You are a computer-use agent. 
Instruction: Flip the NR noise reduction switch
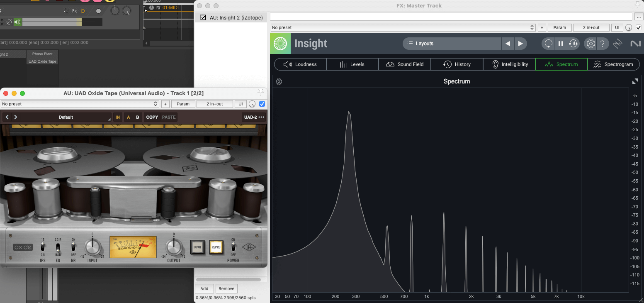click(x=73, y=247)
